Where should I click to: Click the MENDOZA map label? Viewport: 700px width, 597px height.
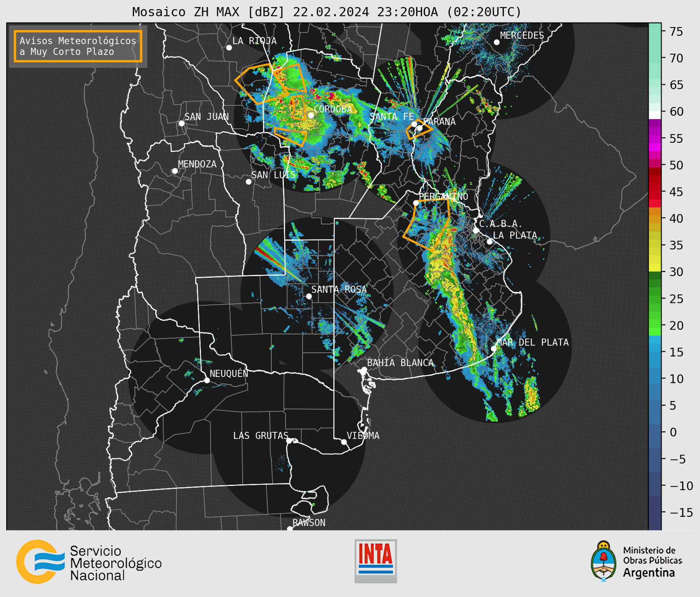coord(197,164)
